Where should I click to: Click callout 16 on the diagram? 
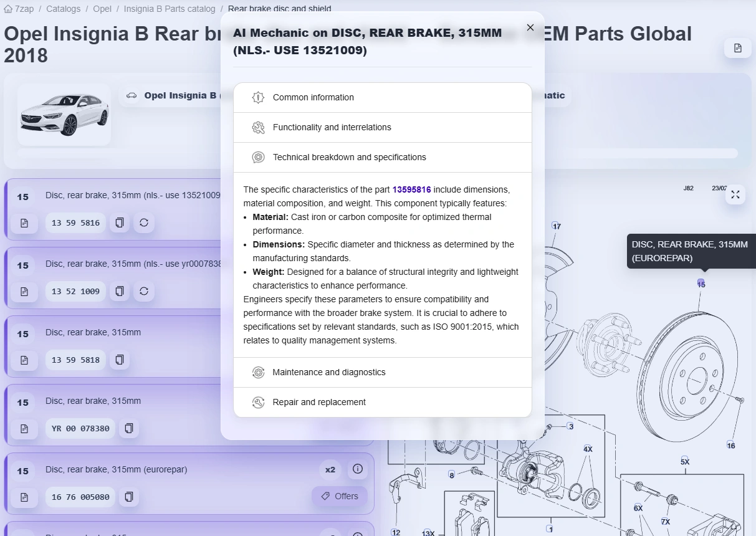tap(731, 445)
